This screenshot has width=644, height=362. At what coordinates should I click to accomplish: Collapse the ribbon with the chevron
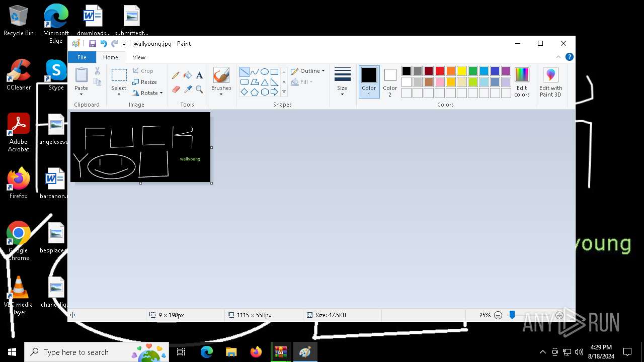[x=558, y=57]
